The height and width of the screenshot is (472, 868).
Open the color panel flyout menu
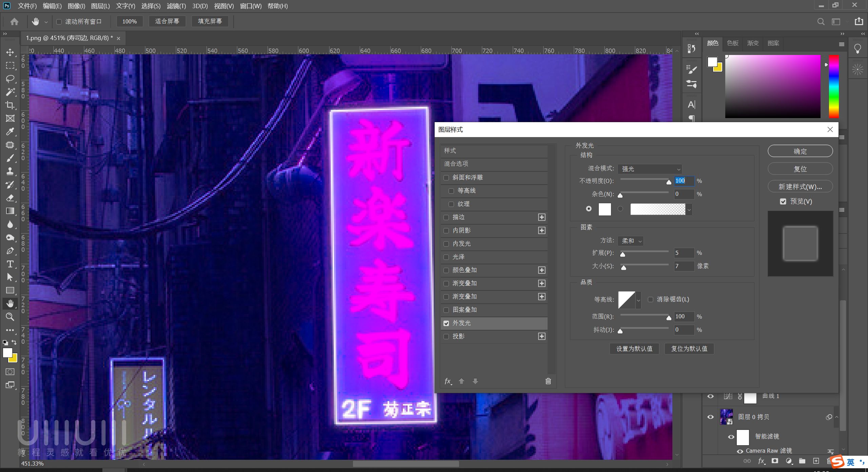click(x=842, y=44)
